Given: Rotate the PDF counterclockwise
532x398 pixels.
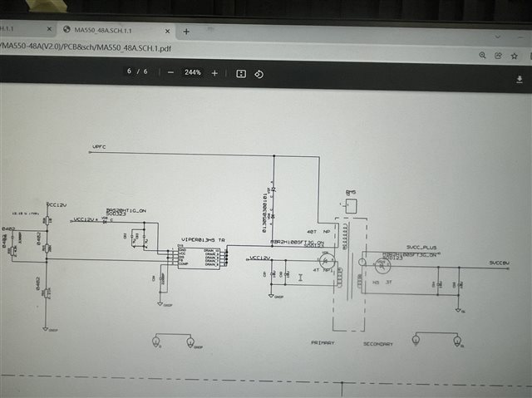Looking at the screenshot, I should [259, 74].
